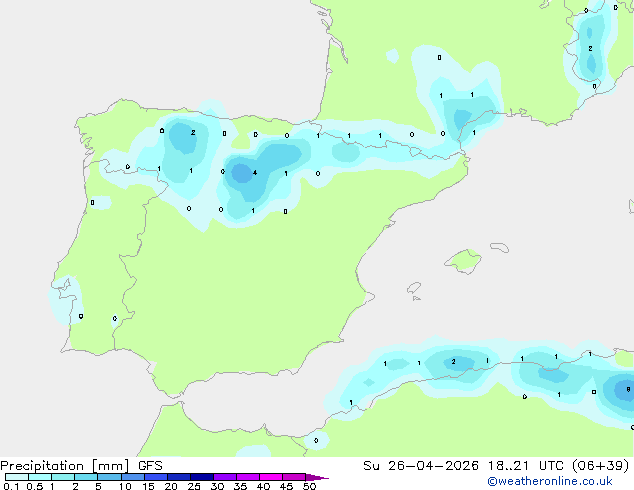Image resolution: width=634 pixels, height=490 pixels.
Task: Click the above-50 purple arrow legend tip
Action: [317, 477]
